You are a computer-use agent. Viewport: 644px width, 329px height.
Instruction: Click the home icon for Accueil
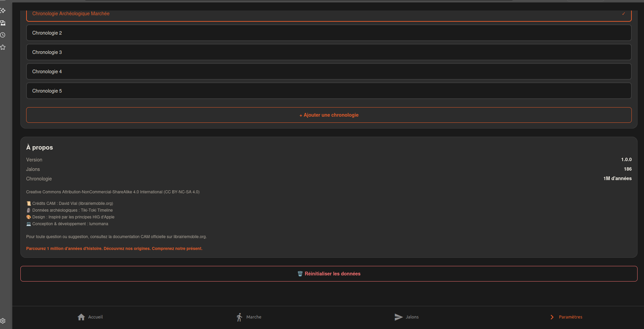[81, 317]
